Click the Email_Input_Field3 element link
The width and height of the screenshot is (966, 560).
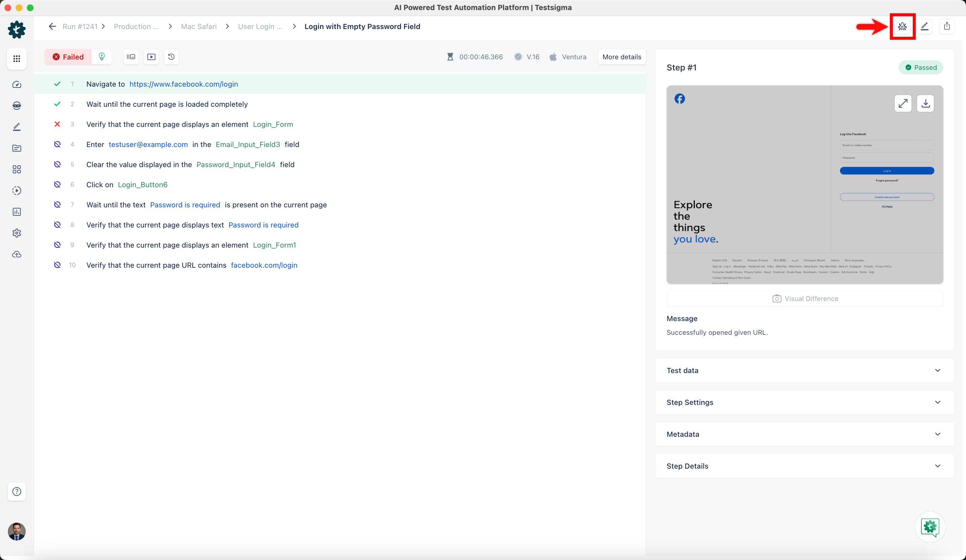(x=248, y=144)
